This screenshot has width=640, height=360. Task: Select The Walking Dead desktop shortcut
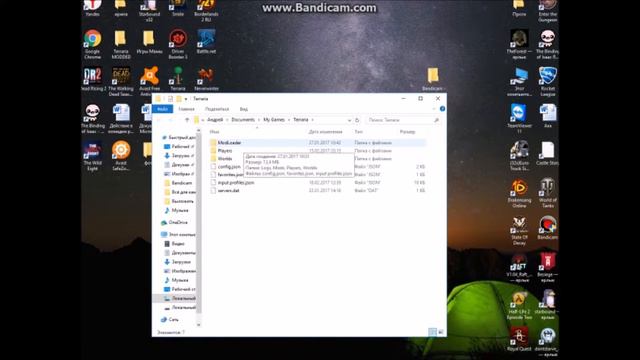click(x=121, y=82)
